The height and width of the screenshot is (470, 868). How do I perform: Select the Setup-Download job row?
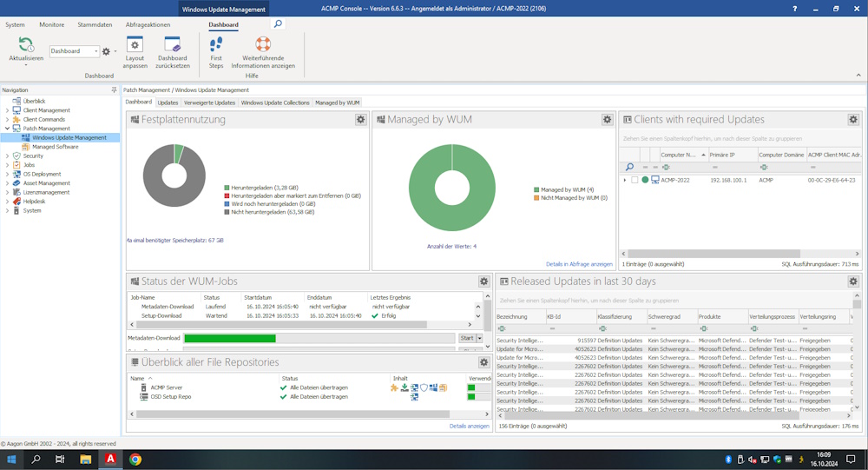point(302,316)
